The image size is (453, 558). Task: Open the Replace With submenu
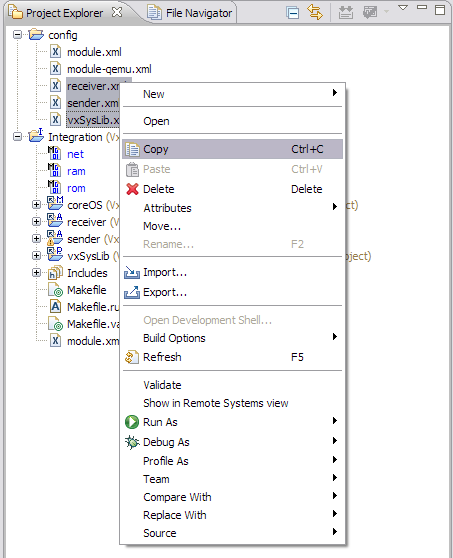(x=232, y=515)
